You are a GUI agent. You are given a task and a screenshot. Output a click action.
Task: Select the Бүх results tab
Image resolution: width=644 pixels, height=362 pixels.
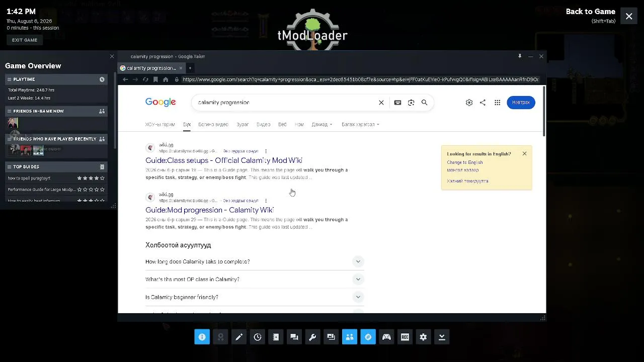(187, 125)
